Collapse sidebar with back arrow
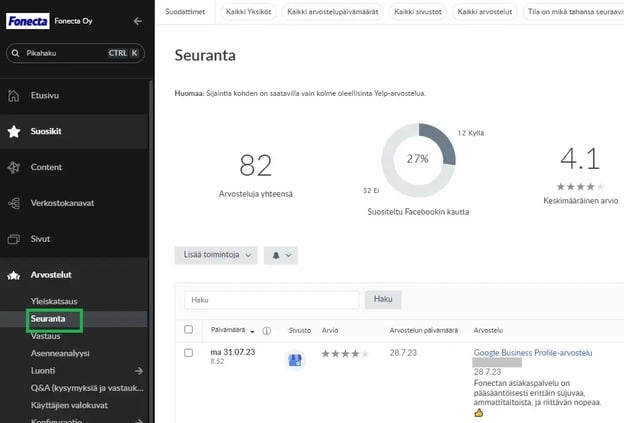The image size is (624, 423). pos(138,21)
